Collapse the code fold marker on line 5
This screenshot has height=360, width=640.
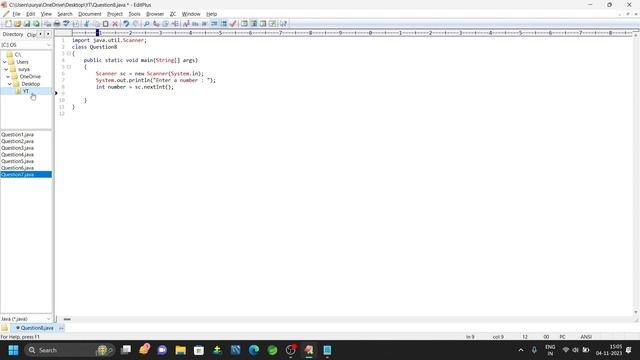(69, 67)
